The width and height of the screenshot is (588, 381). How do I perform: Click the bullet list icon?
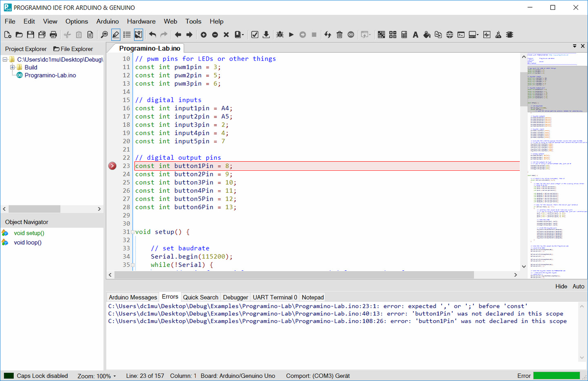127,35
